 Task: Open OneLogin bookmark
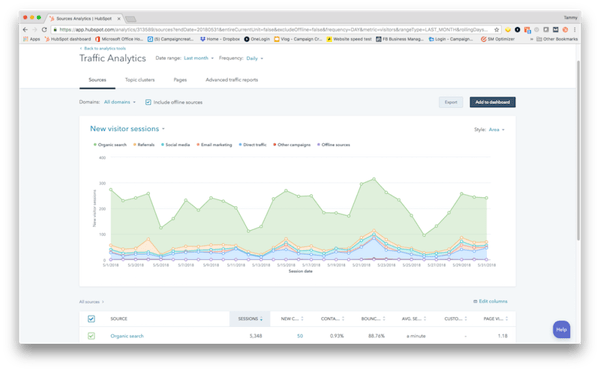[257, 39]
